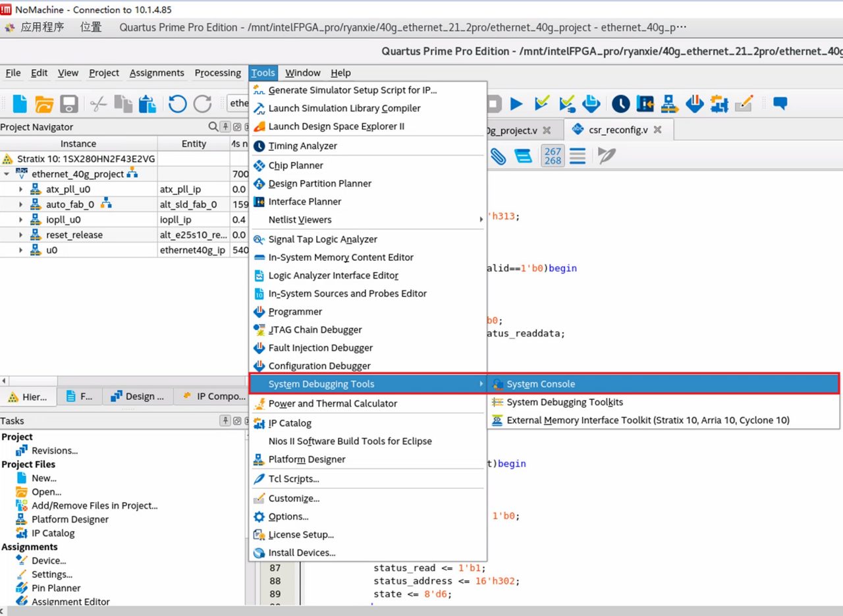Toggle line numbers 267/268 button
Viewport: 843px width, 616px height.
tap(553, 156)
